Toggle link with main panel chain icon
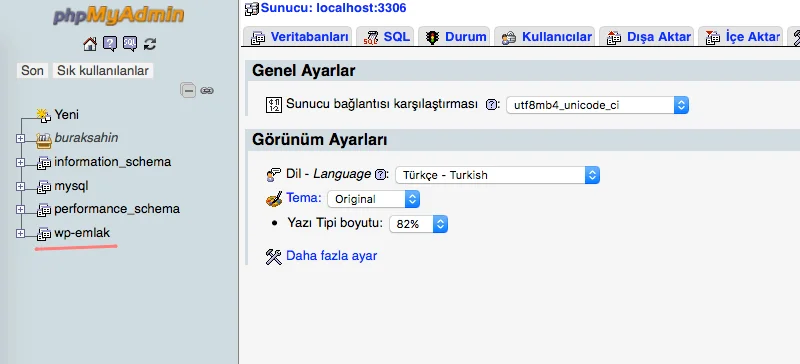The width and height of the screenshot is (800, 364). (x=207, y=91)
